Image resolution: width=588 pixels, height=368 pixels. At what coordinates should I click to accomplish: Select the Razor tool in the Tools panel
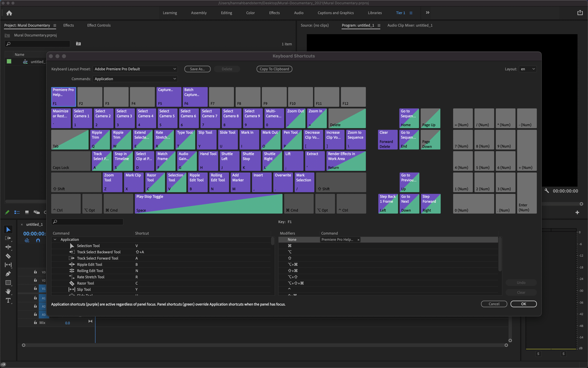click(8, 256)
